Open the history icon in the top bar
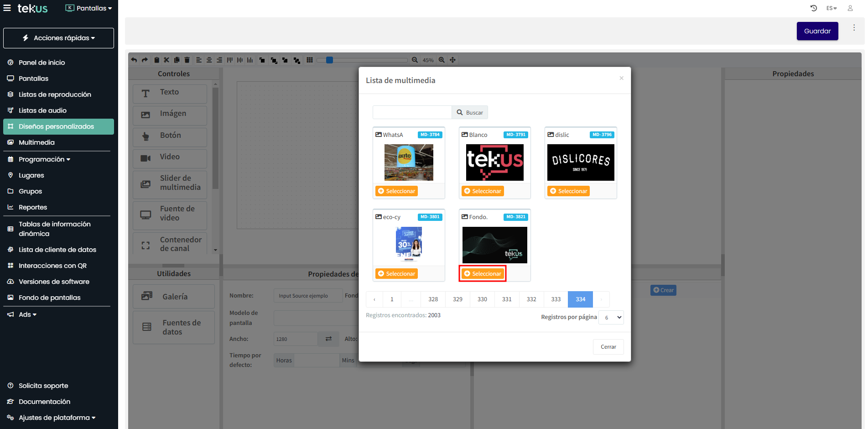This screenshot has height=429, width=868. (813, 8)
